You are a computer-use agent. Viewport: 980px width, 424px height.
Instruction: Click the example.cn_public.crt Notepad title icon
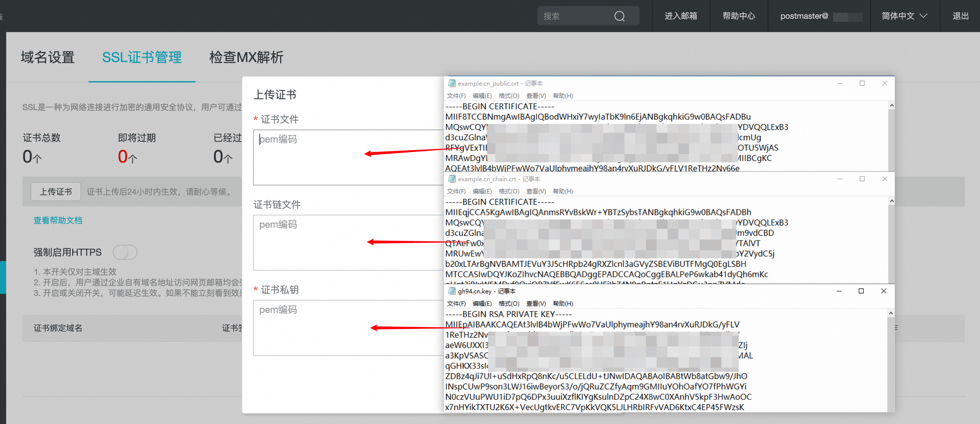tap(451, 84)
